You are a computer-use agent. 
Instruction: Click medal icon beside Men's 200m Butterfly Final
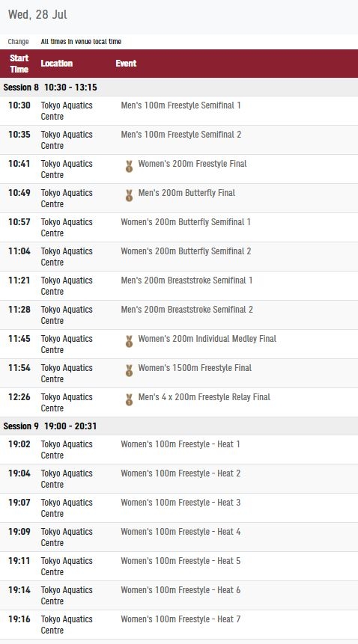pyautogui.click(x=129, y=195)
